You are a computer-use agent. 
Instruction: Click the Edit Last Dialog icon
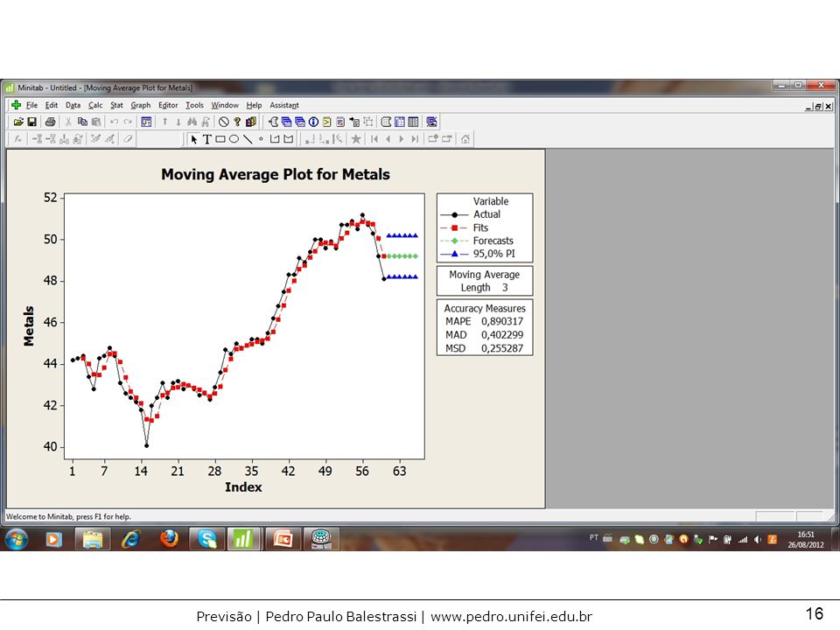tap(146, 122)
